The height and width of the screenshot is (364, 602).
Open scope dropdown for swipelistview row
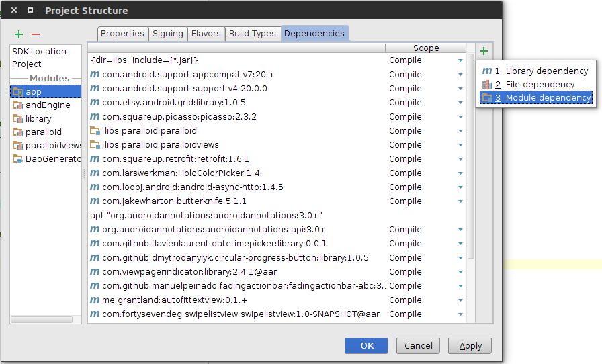(460, 314)
